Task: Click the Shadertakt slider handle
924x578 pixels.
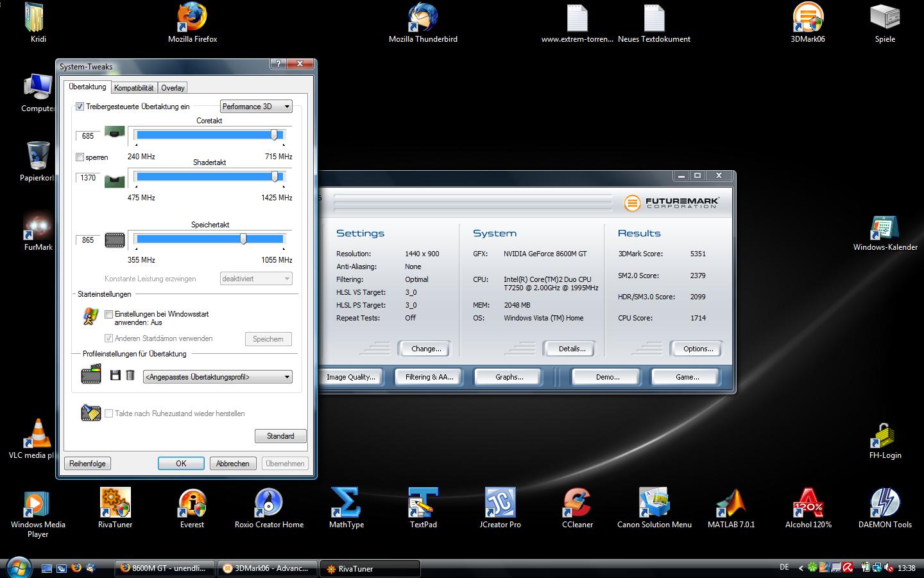Action: click(x=275, y=177)
